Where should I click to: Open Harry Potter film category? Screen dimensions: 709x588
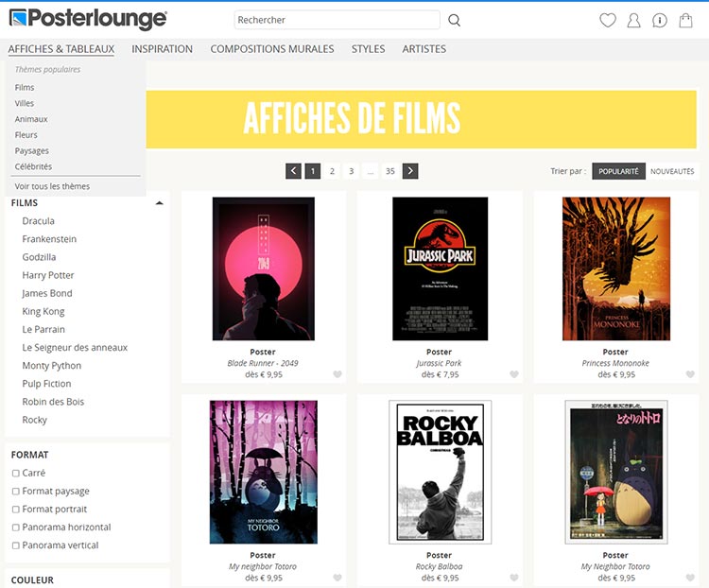pos(48,275)
